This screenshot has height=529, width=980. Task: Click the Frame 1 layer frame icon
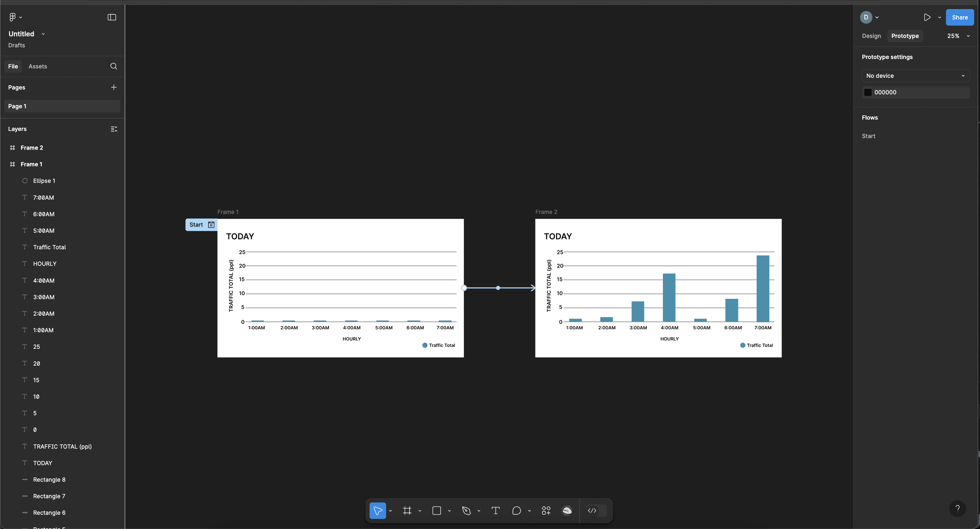13,164
